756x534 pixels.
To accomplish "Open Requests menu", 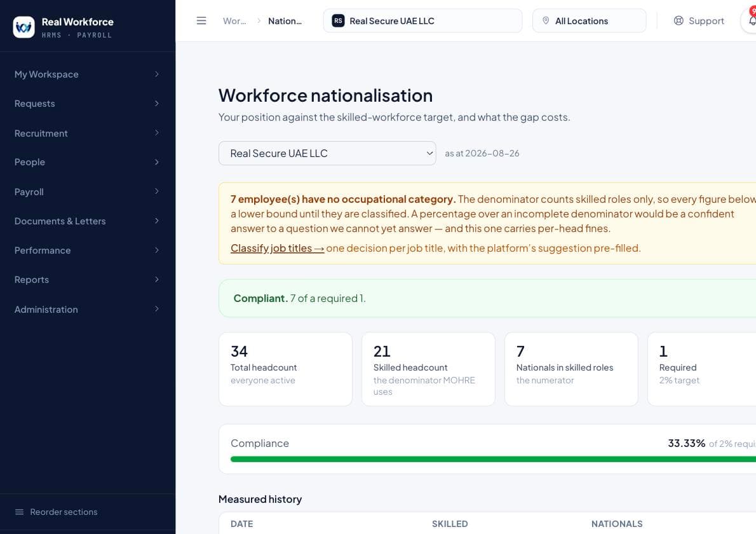I will coord(87,104).
